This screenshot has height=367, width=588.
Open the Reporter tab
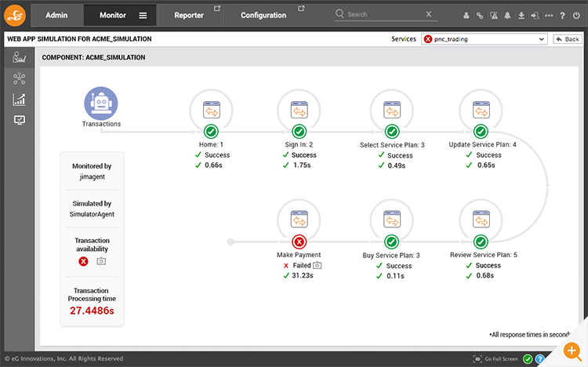(189, 16)
